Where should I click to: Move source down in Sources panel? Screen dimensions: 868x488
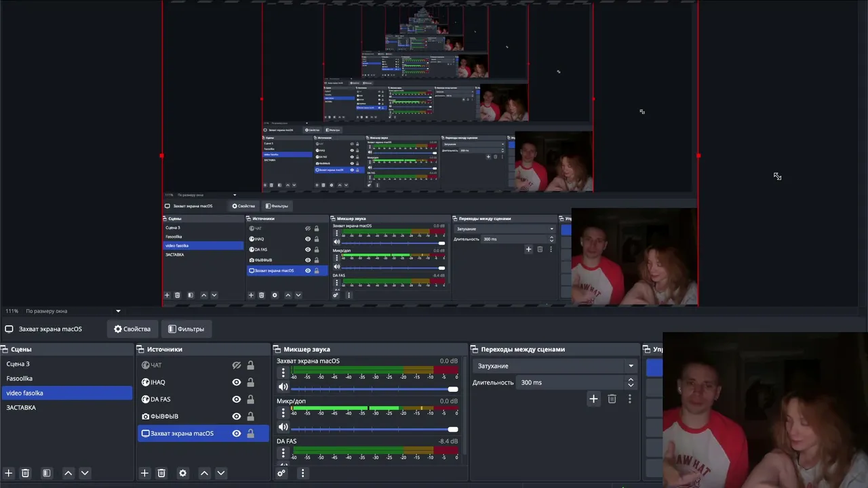pos(220,473)
